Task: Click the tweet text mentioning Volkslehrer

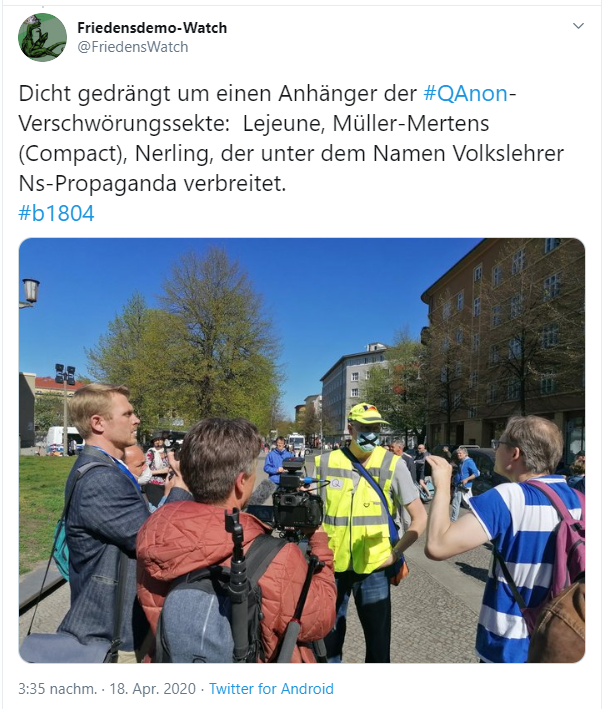Action: pyautogui.click(x=508, y=154)
